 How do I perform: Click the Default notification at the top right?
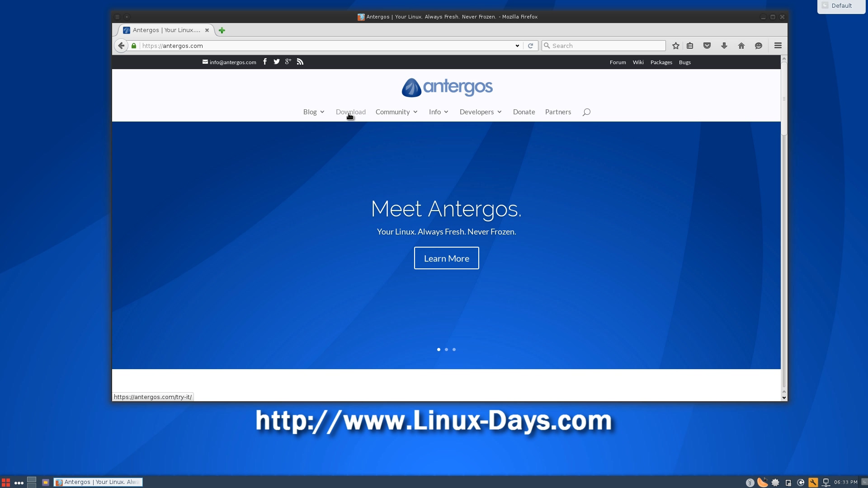[841, 6]
